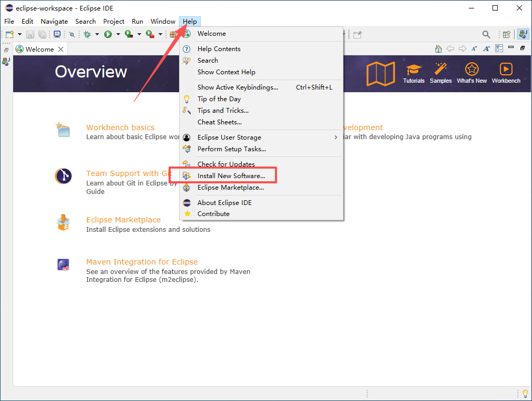Open the Customize Page checklist icon
The width and height of the screenshot is (532, 401).
(x=499, y=48)
